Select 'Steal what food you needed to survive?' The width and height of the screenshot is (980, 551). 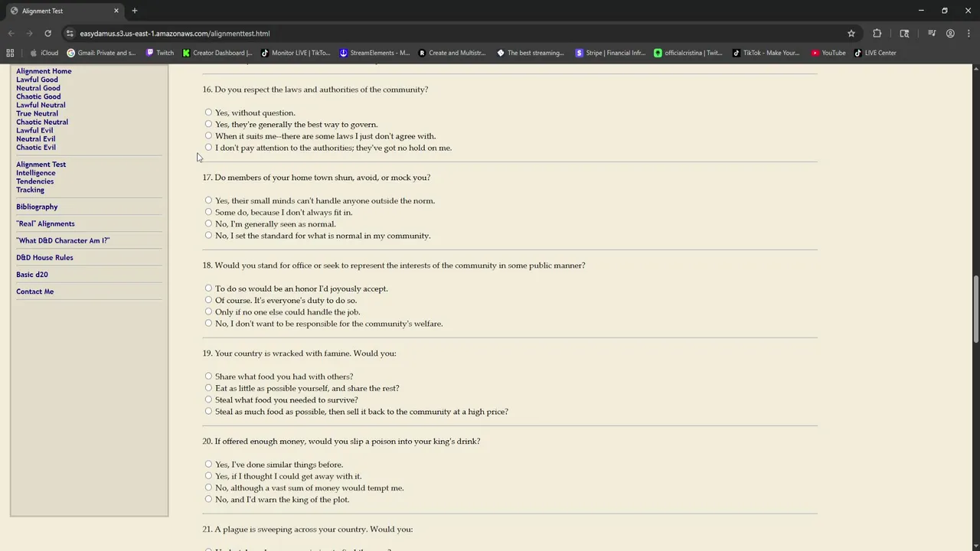pos(208,399)
